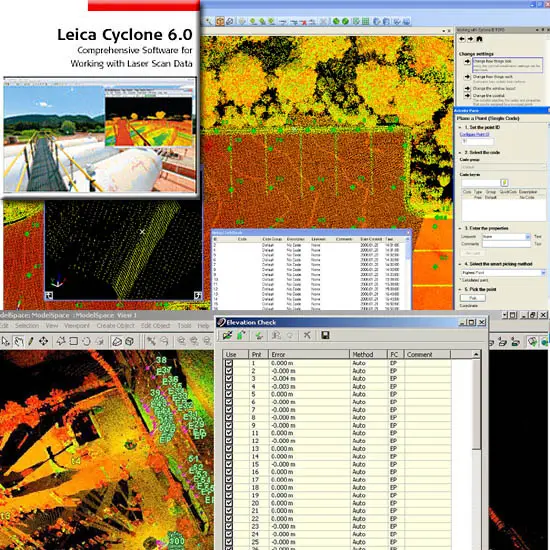Viewport: 550px width, 550px height.
Task: Click the home icon in Working with Cyclone pane
Action: pos(479,39)
